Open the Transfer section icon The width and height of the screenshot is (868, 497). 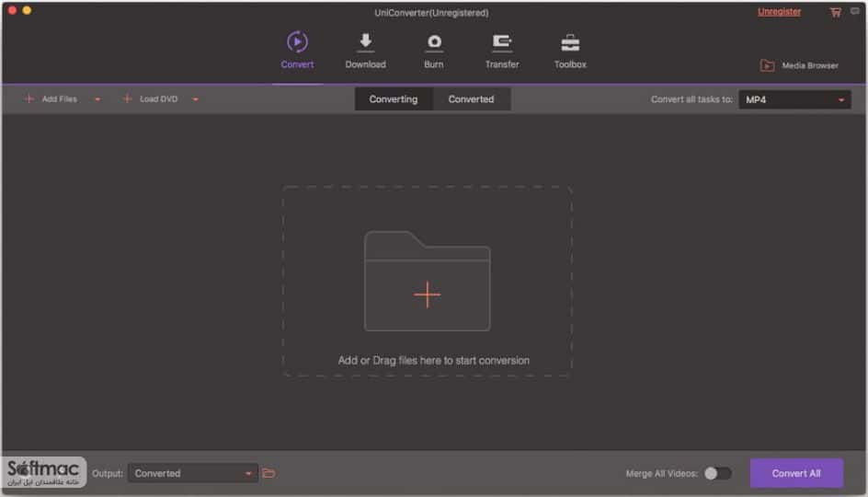[x=502, y=42]
